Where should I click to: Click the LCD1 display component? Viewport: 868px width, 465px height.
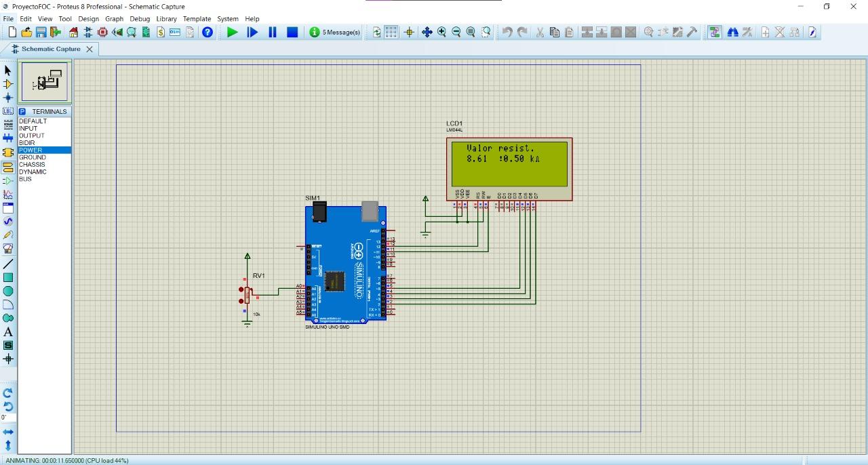click(509, 169)
